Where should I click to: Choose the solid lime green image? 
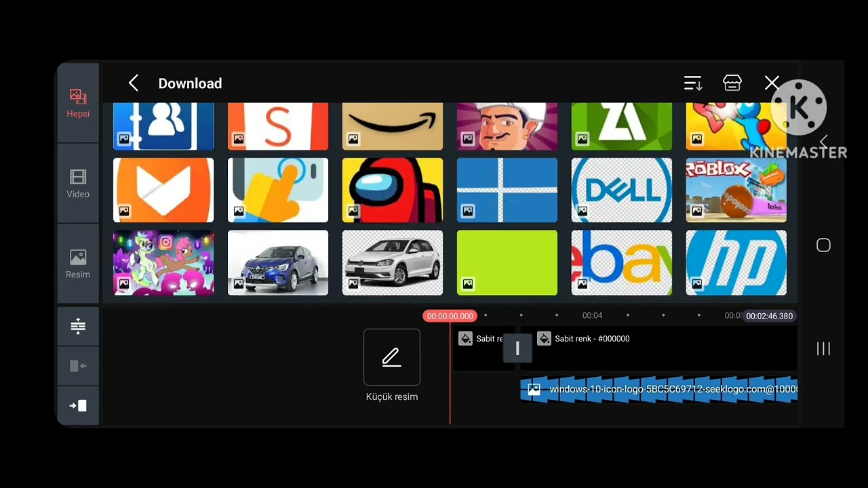(507, 263)
